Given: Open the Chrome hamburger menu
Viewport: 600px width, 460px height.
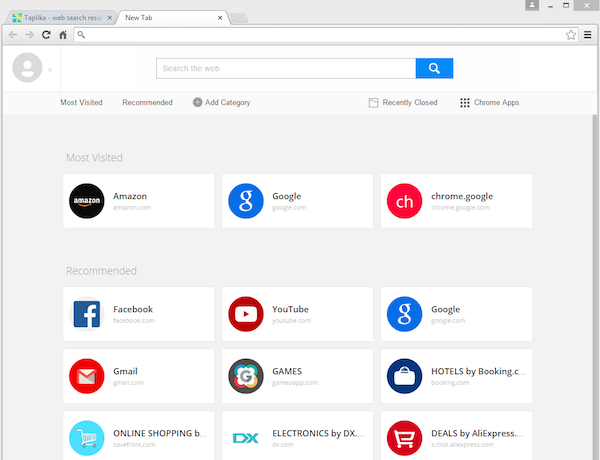Looking at the screenshot, I should pyautogui.click(x=588, y=34).
